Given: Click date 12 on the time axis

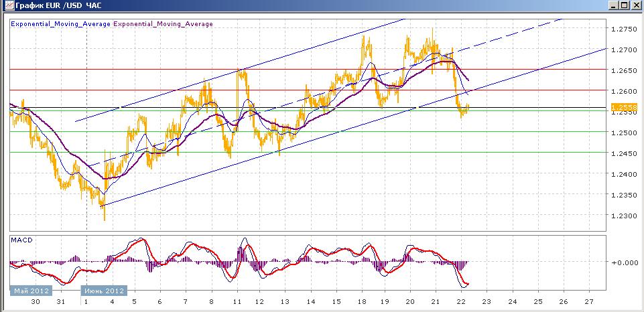Looking at the screenshot, I should pos(259,302).
